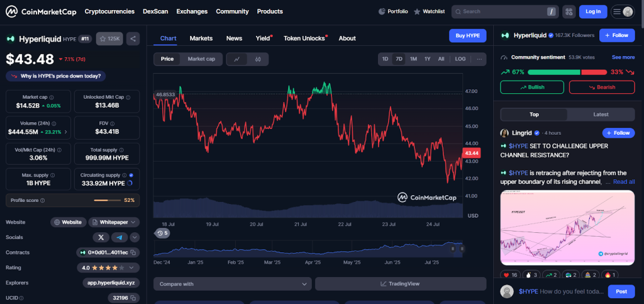
Task: Open Exchanges nav menu
Action: coord(192,11)
